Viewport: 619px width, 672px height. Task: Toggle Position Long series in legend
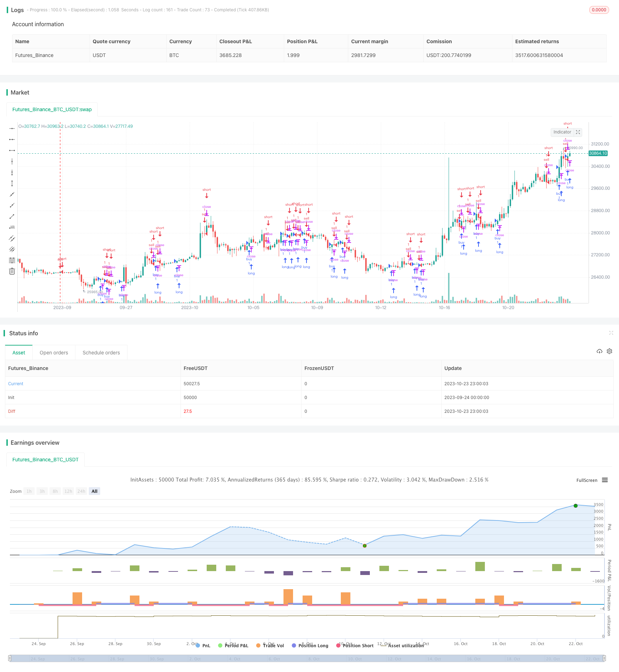tap(310, 645)
